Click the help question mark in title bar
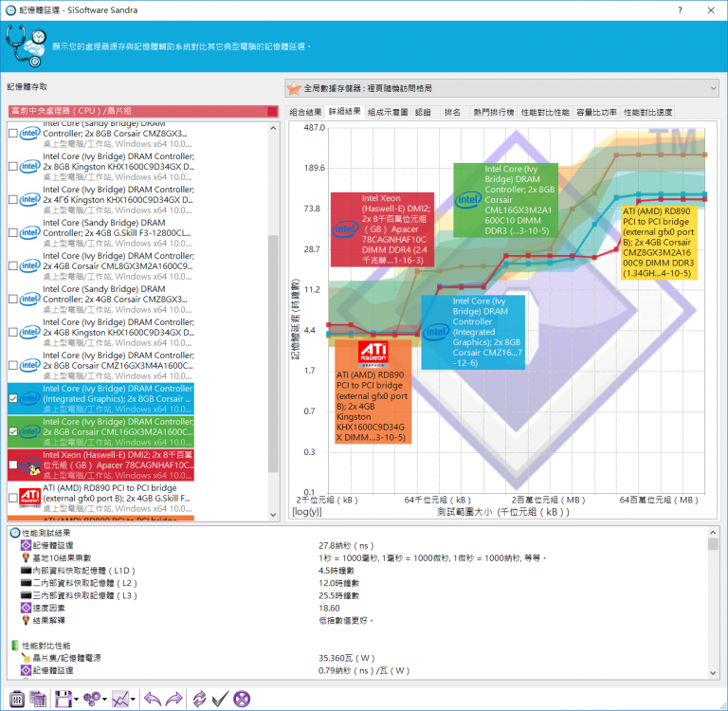 click(680, 10)
